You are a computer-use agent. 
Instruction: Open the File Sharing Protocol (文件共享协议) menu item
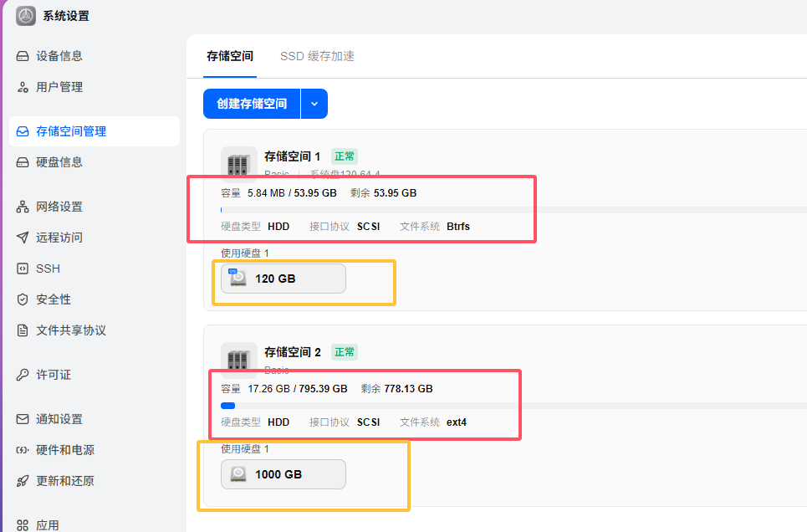click(94, 330)
